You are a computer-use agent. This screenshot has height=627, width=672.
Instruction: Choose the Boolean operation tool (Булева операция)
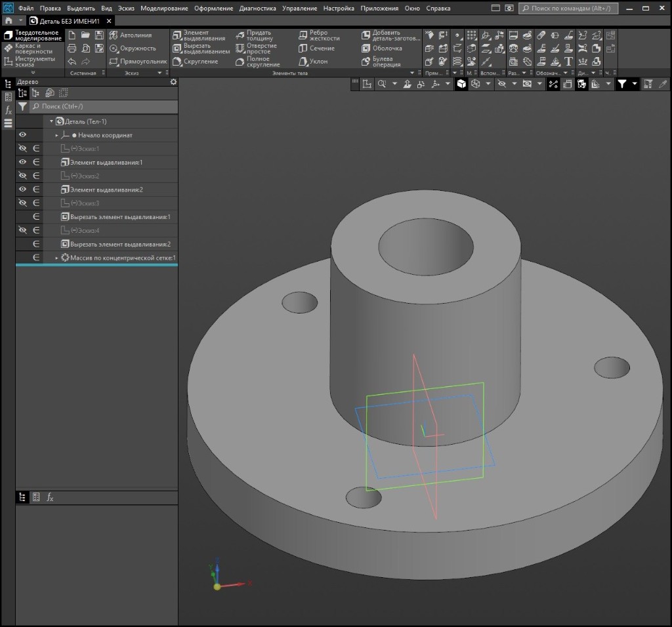(x=381, y=62)
